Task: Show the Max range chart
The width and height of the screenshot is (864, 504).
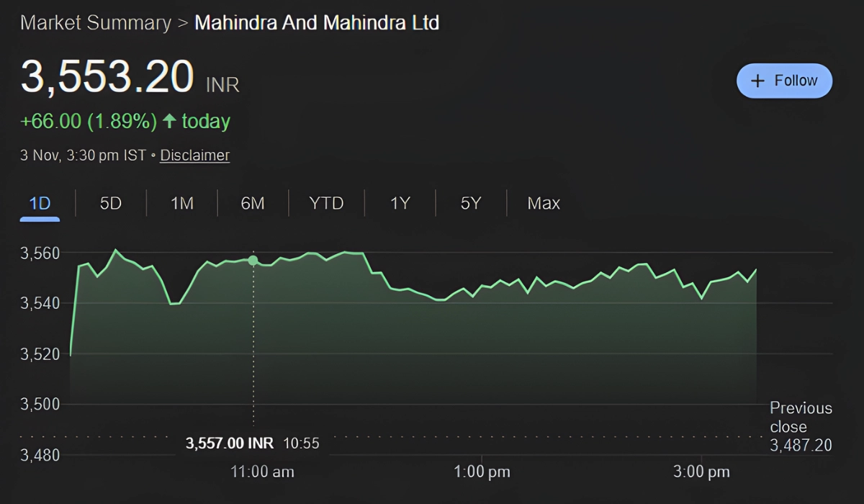Action: (544, 204)
